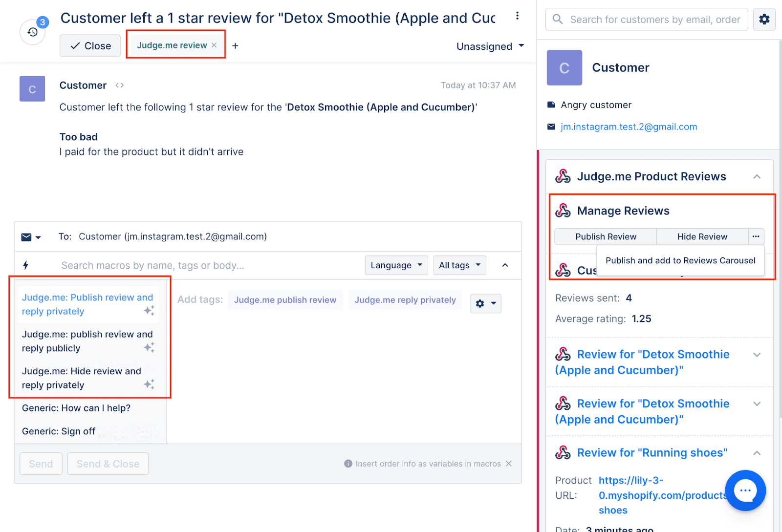
Task: Click the three-dot ticket options menu
Action: (517, 16)
